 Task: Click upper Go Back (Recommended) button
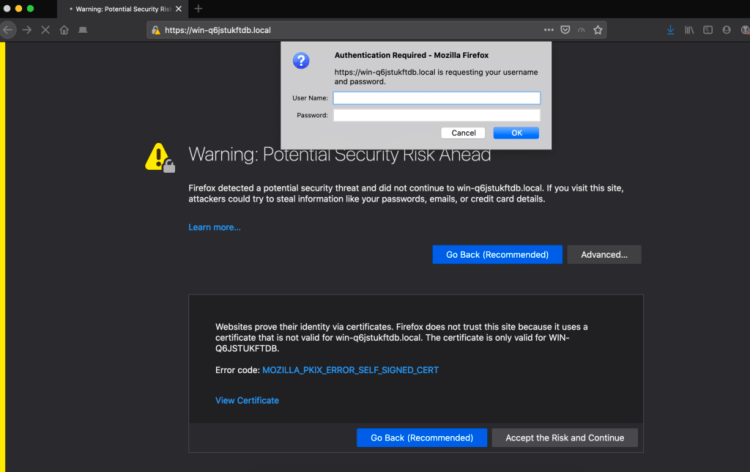(497, 254)
